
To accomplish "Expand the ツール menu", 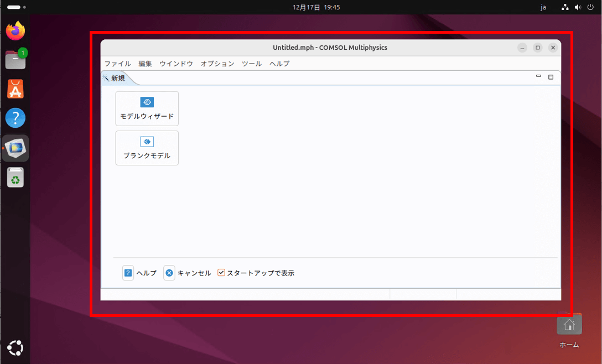I will [251, 64].
